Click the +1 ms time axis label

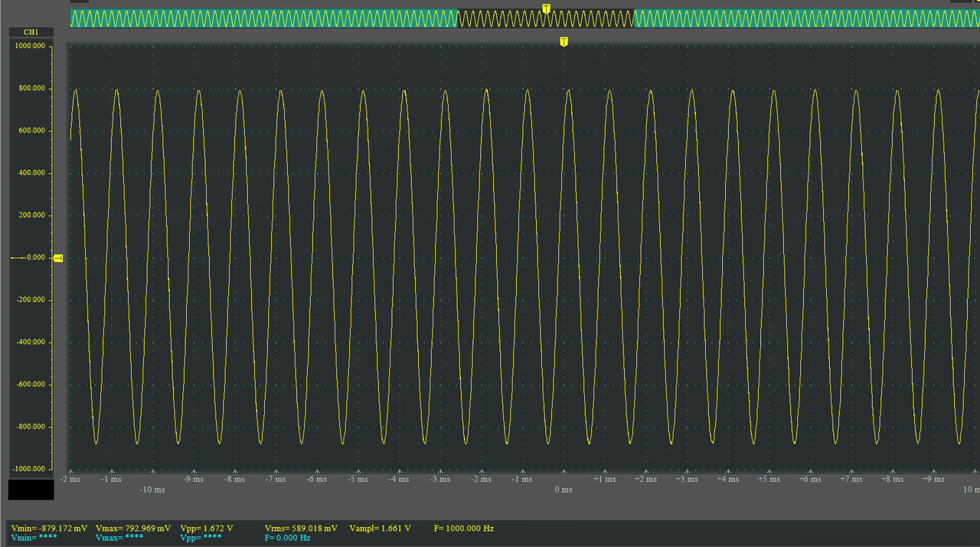(x=604, y=479)
